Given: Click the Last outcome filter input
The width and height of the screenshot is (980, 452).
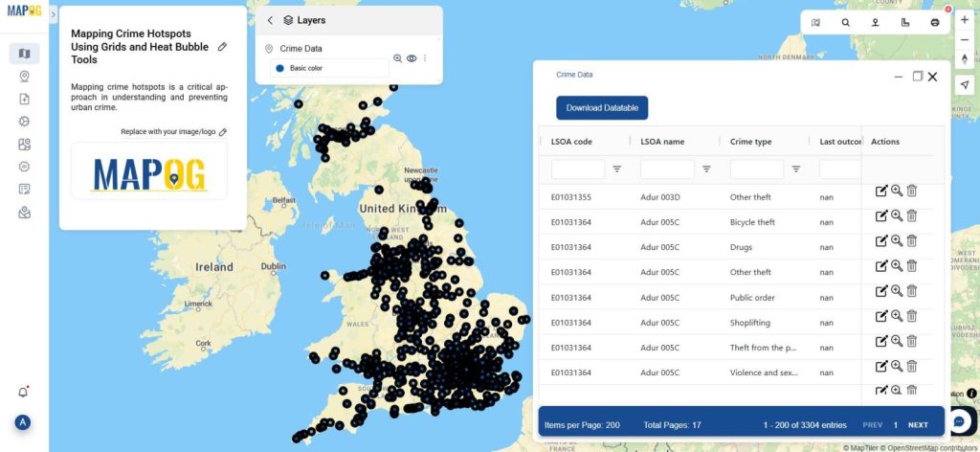Looking at the screenshot, I should point(840,169).
